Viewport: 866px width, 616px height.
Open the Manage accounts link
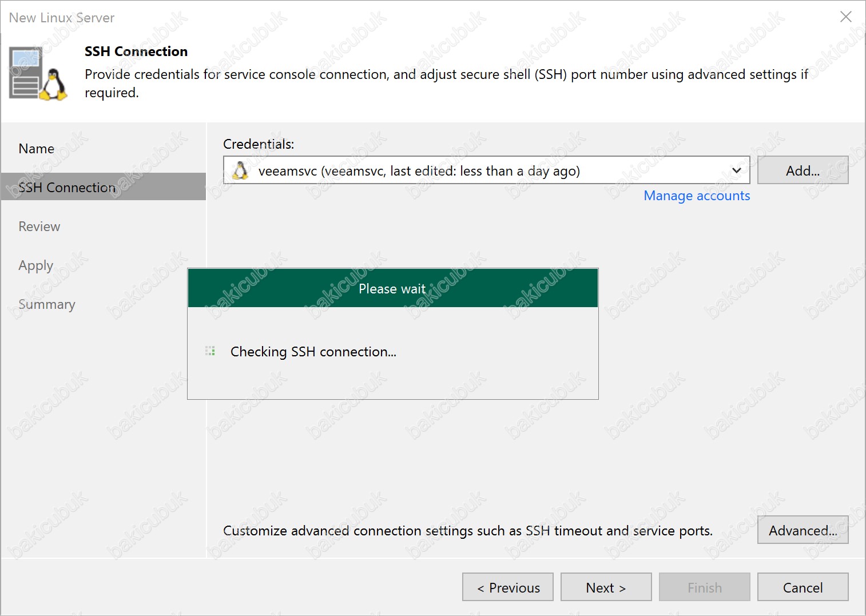(697, 196)
